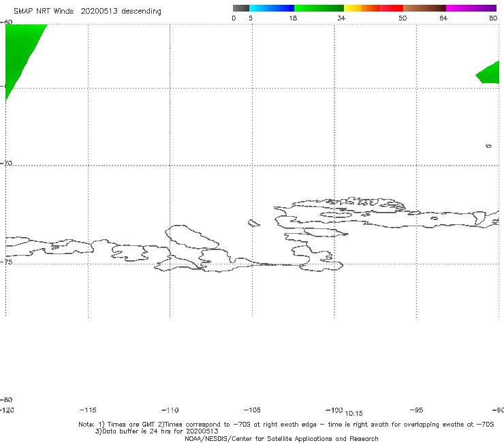Click the "18" label under the color bar

click(x=293, y=18)
